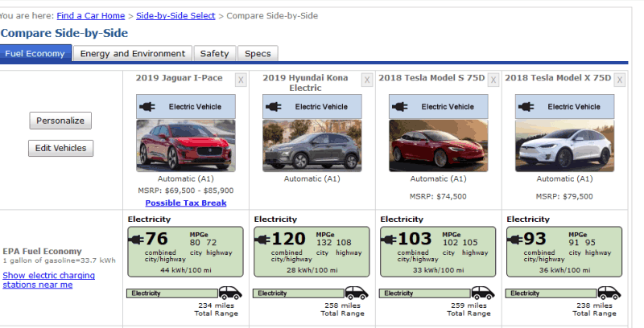This screenshot has height=328, width=644.
Task: Click the car icon above 238 miles range
Action: (609, 293)
